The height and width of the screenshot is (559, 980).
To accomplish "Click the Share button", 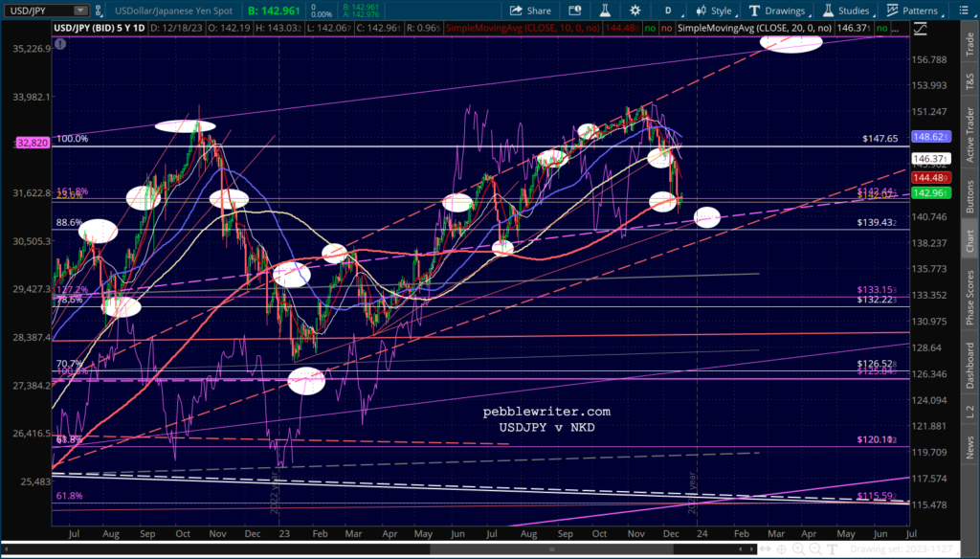I will click(530, 11).
